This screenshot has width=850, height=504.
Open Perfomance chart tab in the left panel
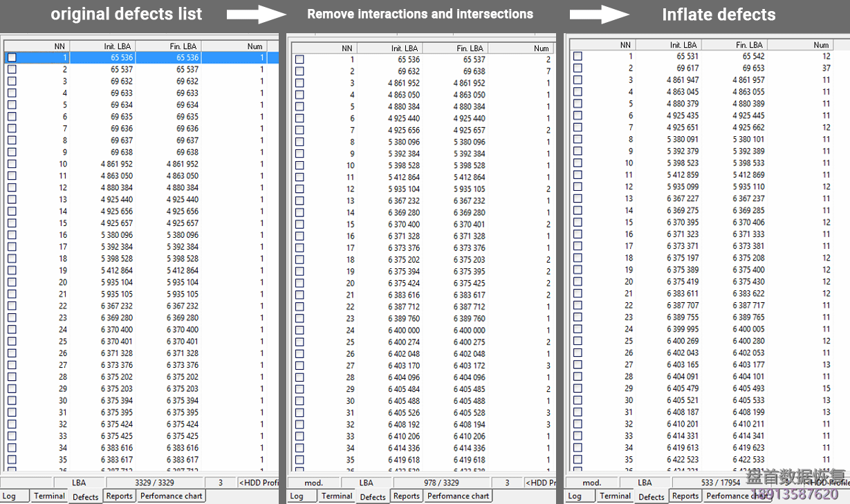coord(171,496)
